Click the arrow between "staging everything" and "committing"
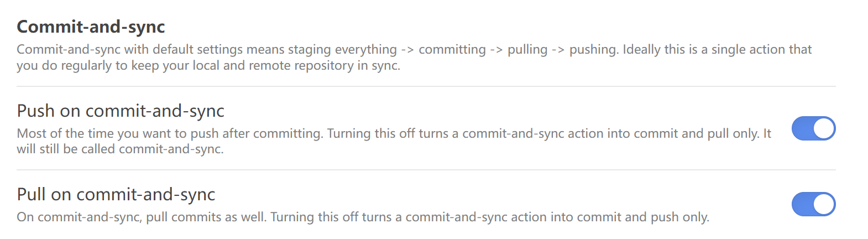Viewport: 868px width, 239px height. point(407,50)
